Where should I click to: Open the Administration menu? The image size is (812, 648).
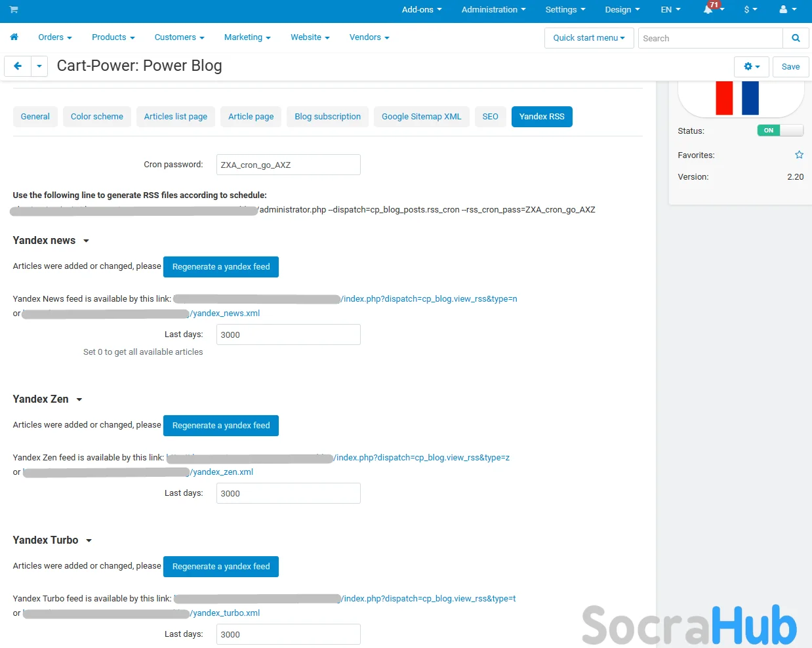point(493,10)
